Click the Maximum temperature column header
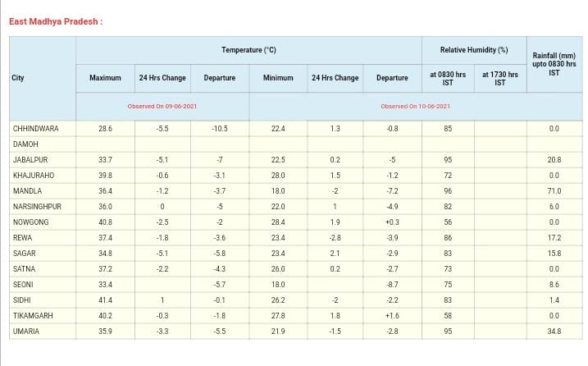 [x=105, y=78]
